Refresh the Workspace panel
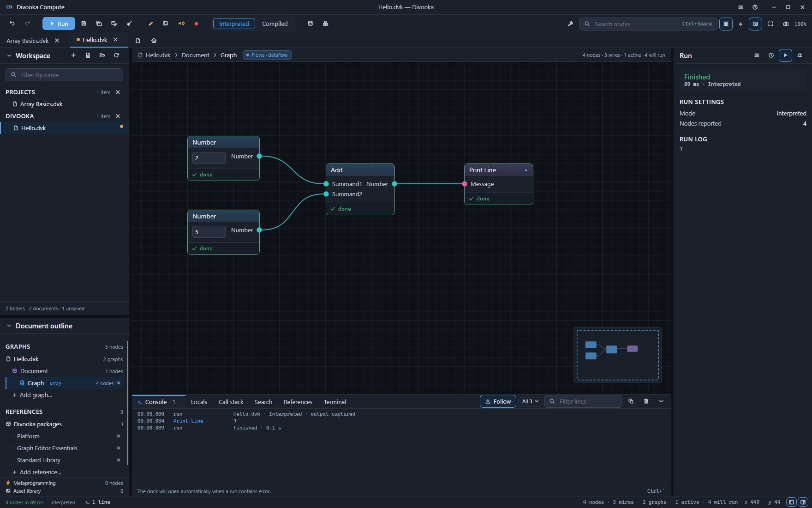 coord(116,55)
